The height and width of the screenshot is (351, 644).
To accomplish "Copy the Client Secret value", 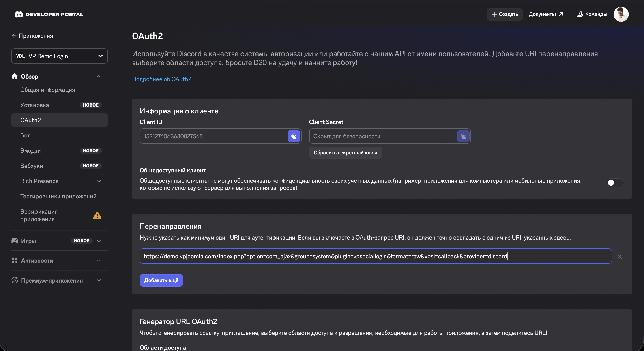I will [x=463, y=136].
